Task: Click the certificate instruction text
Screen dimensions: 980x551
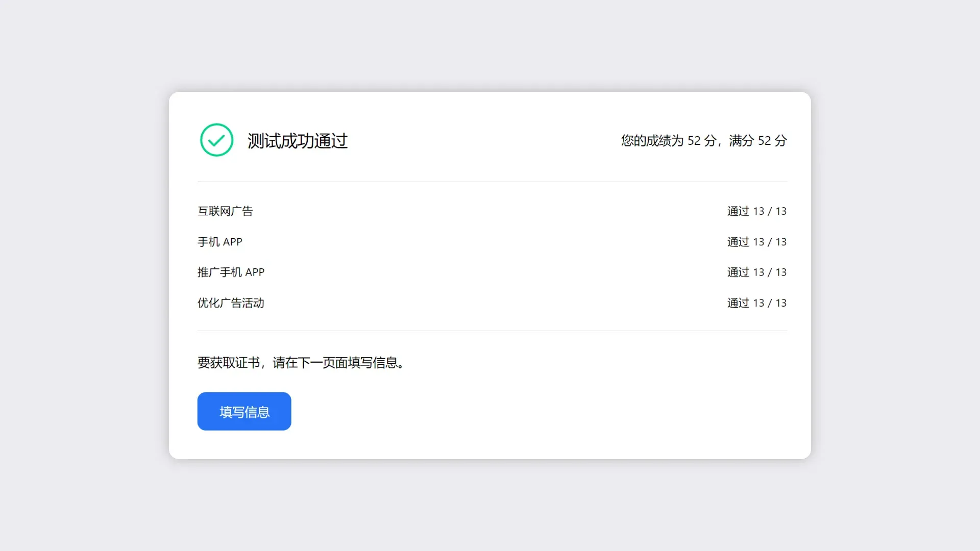Action: coord(301,363)
